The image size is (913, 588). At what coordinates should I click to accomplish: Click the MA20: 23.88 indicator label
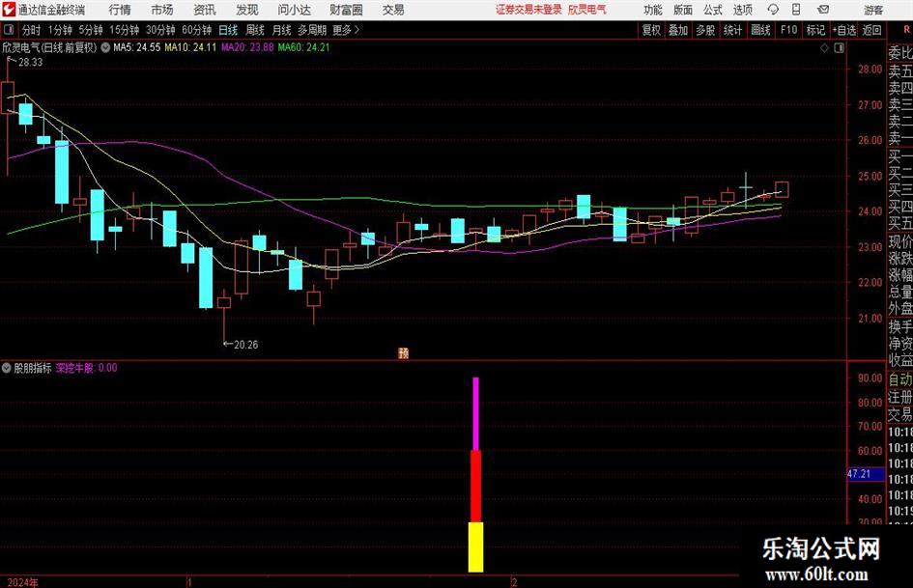(x=247, y=47)
